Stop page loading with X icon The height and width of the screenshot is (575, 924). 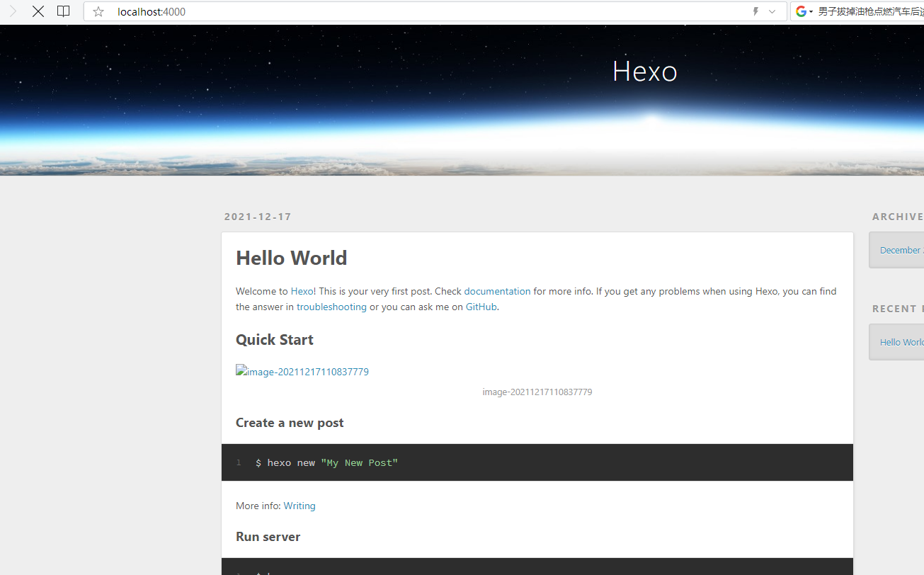point(38,11)
